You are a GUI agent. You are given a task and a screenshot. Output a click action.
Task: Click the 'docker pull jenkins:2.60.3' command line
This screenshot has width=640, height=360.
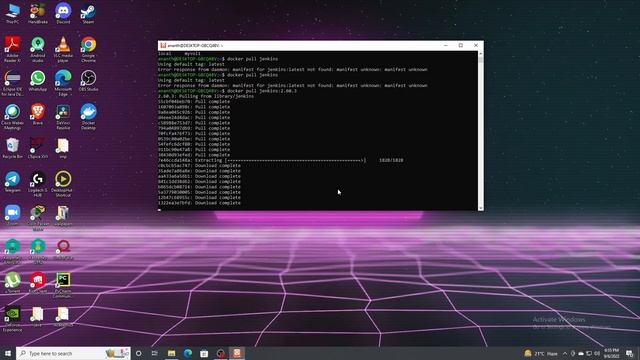228,91
